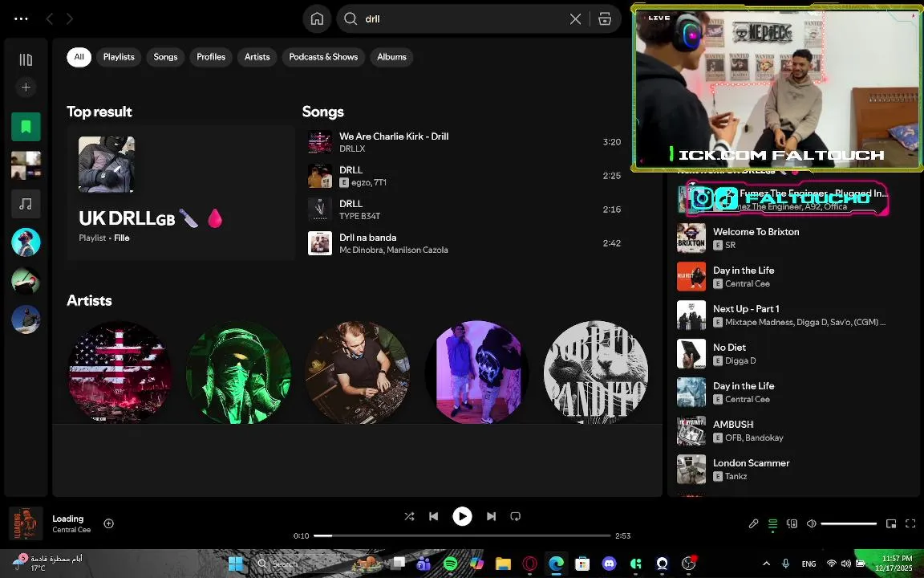This screenshot has height=578, width=924.
Task: Toggle the green Queue panel icon
Action: coord(772,523)
